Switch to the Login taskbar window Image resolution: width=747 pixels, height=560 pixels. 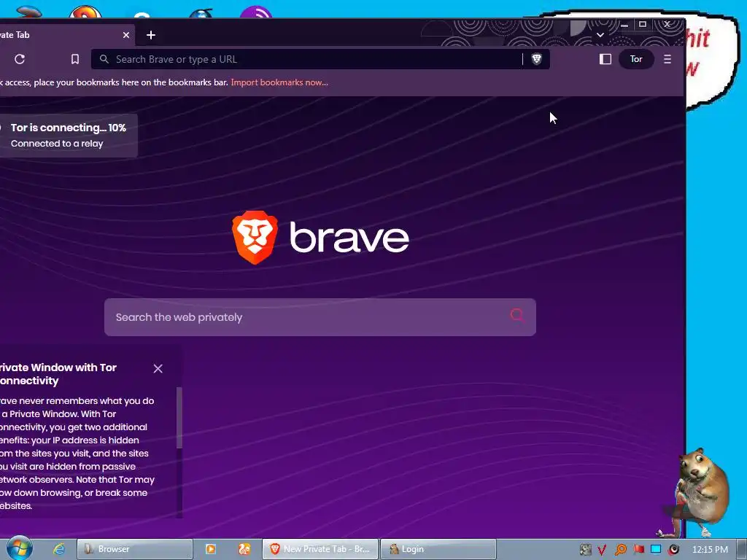pyautogui.click(x=438, y=549)
